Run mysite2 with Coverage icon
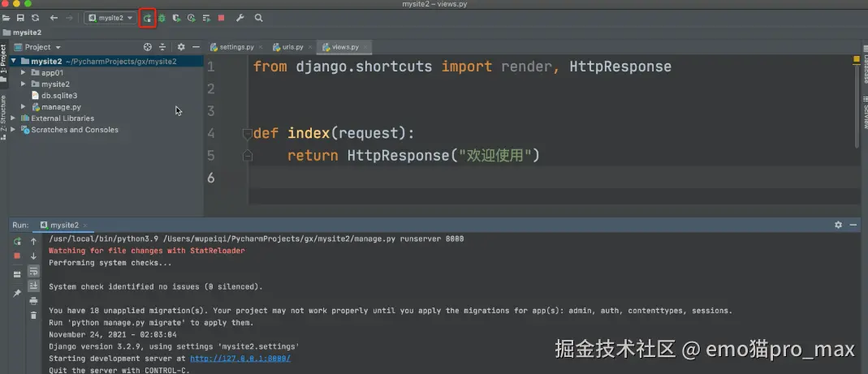Image resolution: width=868 pixels, height=374 pixels. [176, 19]
